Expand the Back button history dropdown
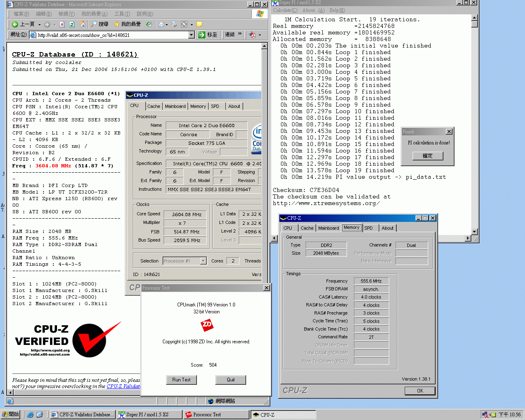The width and height of the screenshot is (525, 420). (x=39, y=25)
